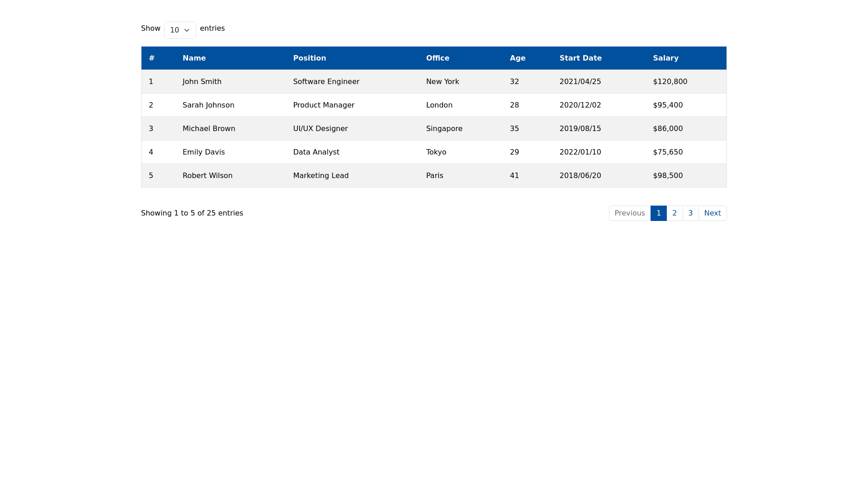Image resolution: width=868 pixels, height=488 pixels.
Task: Click the # index column header
Action: click(152, 58)
